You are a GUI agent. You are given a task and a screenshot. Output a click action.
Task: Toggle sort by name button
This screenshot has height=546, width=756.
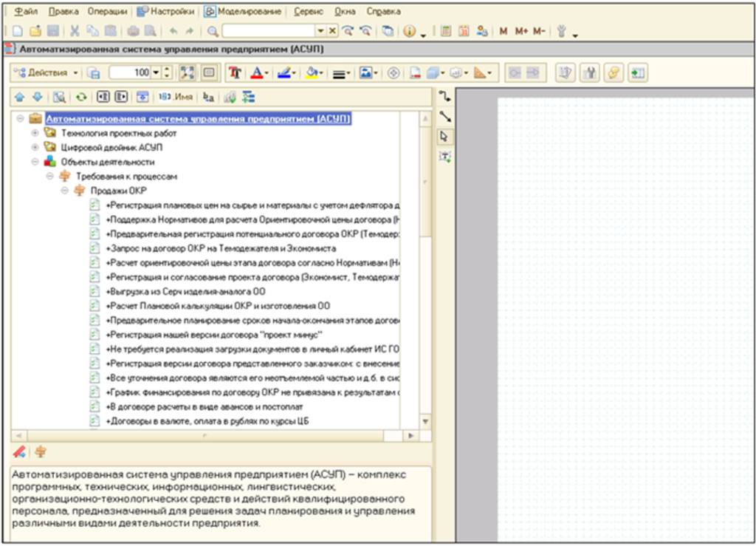[x=176, y=97]
